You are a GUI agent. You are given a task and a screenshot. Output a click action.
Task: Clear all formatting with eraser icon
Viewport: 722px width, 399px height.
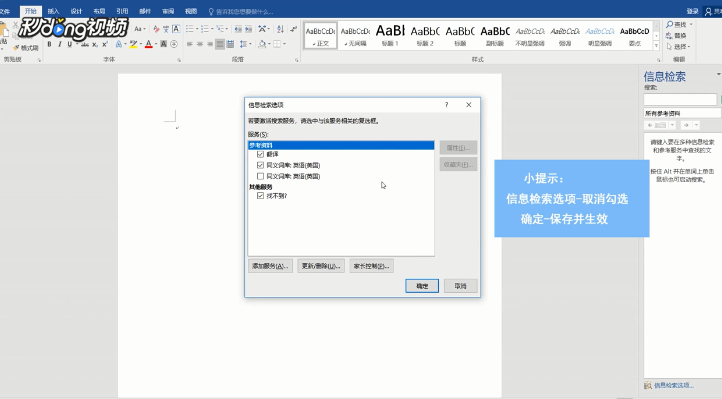pyautogui.click(x=156, y=29)
